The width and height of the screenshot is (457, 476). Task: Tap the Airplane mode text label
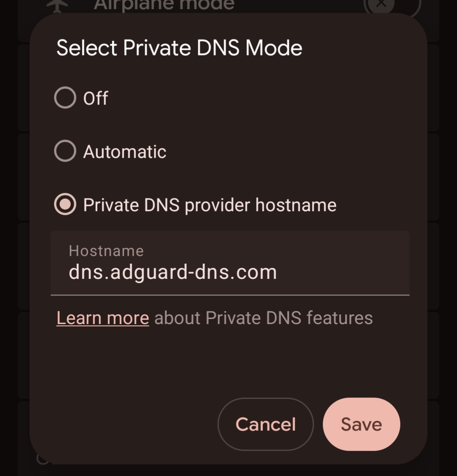[x=163, y=5]
